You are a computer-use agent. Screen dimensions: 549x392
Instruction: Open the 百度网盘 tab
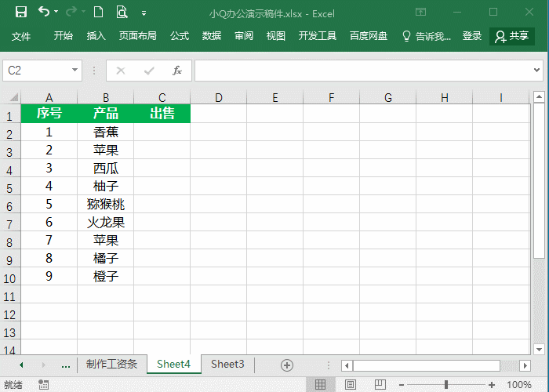tap(369, 36)
